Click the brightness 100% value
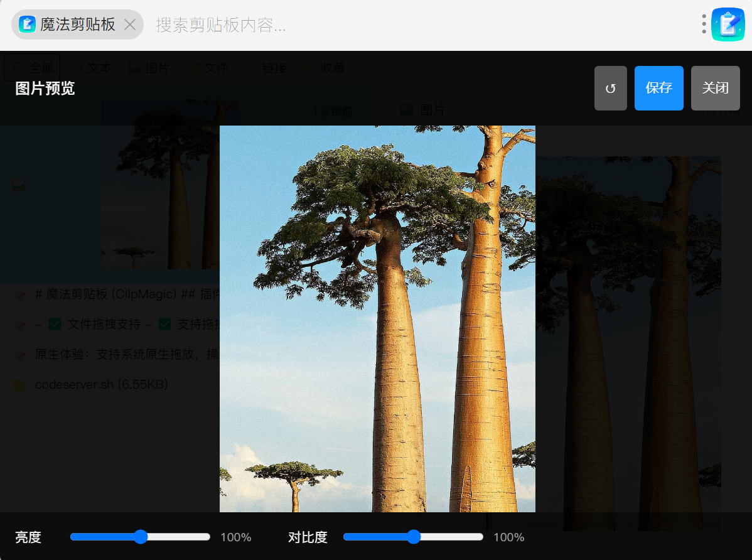This screenshot has width=752, height=560. 235,537
